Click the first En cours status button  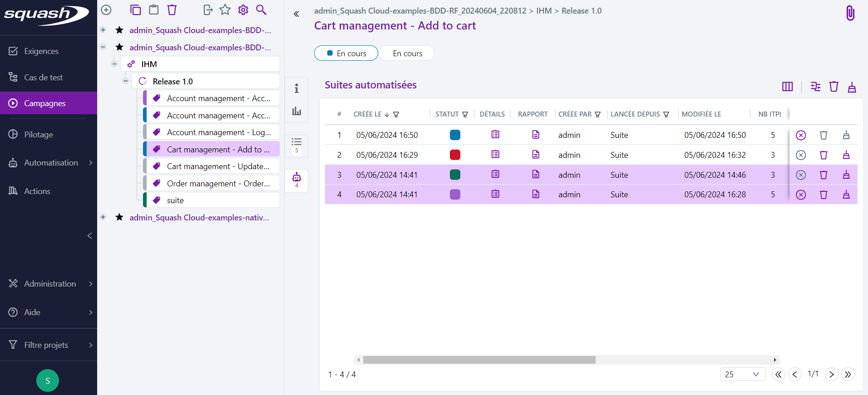click(346, 53)
